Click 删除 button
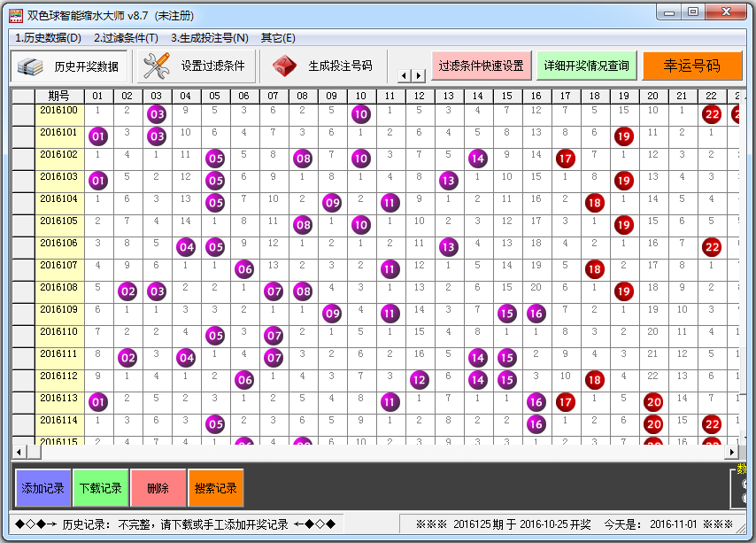The height and width of the screenshot is (543, 756). coord(158,488)
